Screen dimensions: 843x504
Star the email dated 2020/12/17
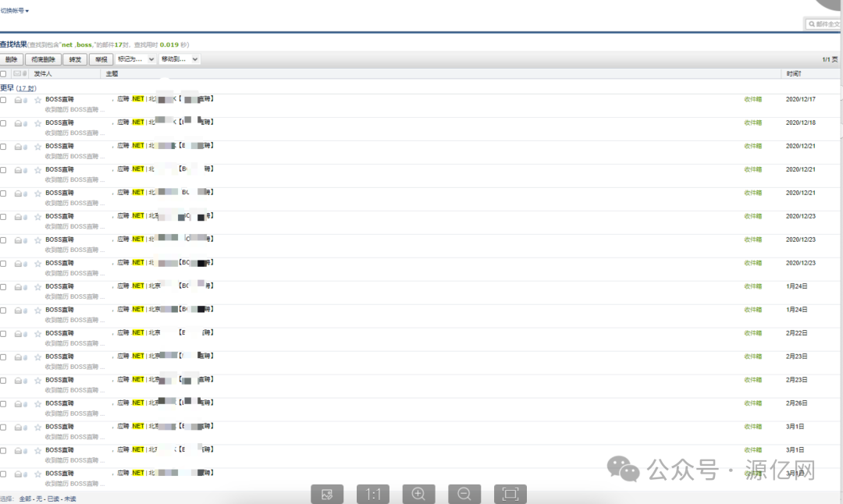(37, 100)
